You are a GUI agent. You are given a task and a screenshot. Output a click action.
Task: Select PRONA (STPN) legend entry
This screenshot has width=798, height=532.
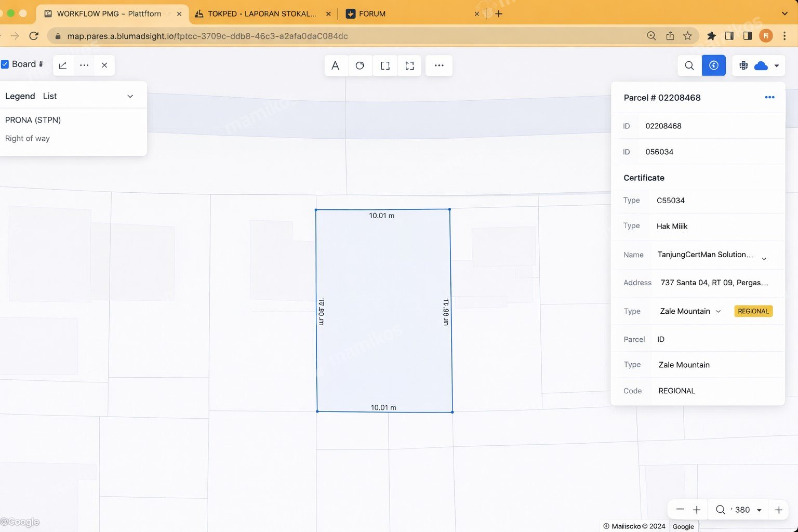(x=33, y=120)
